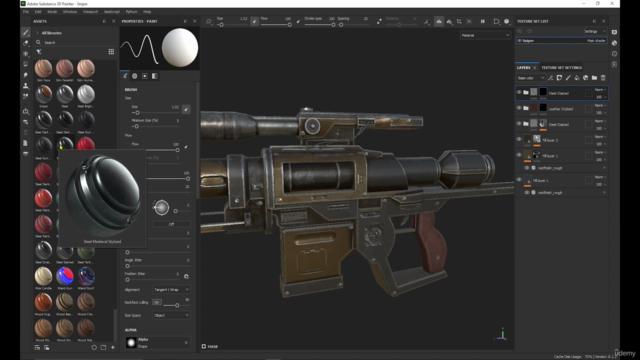This screenshot has width=640, height=360.
Task: Open the Mode menu
Action: (x=52, y=12)
